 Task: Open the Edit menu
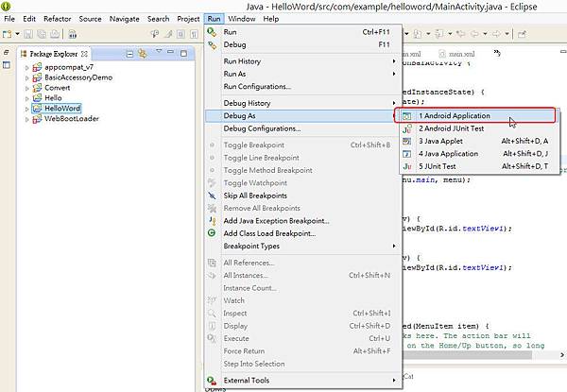coord(29,19)
